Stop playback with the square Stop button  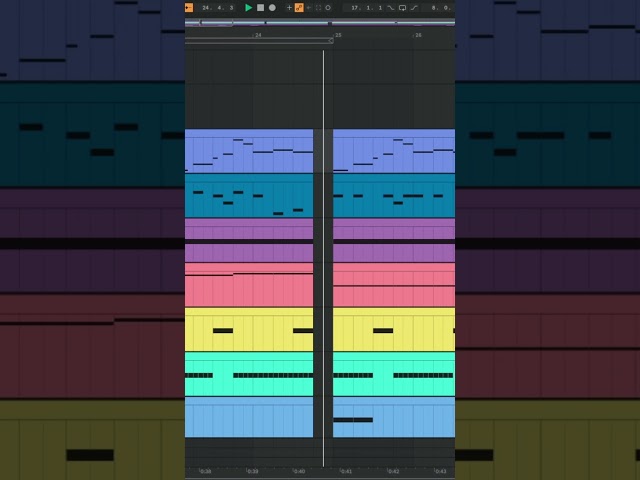coord(260,7)
